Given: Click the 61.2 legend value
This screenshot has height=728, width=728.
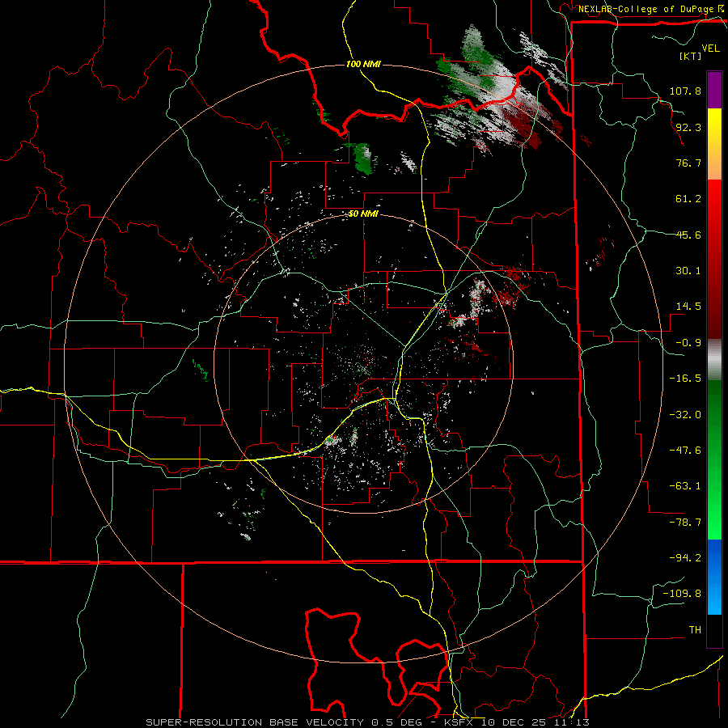Looking at the screenshot, I should 688,199.
